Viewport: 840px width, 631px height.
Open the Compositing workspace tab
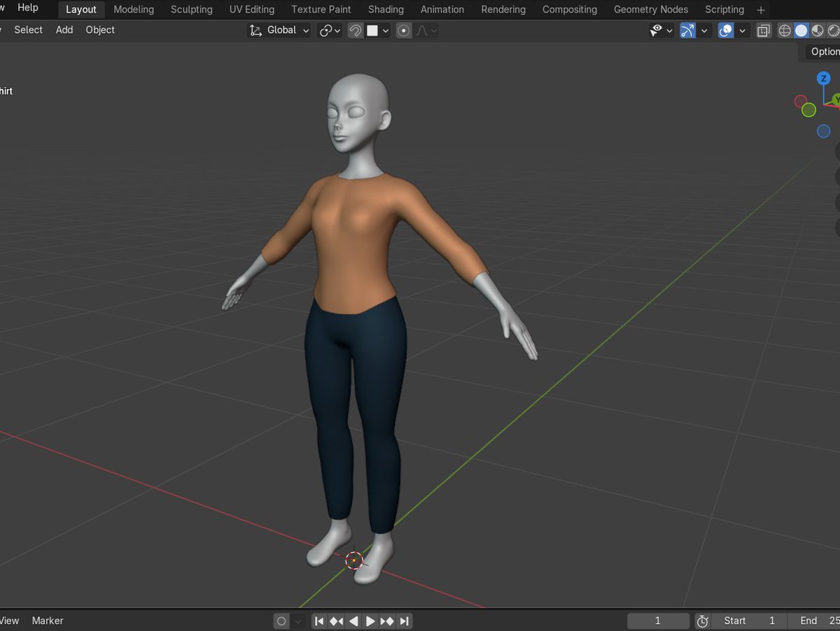570,9
